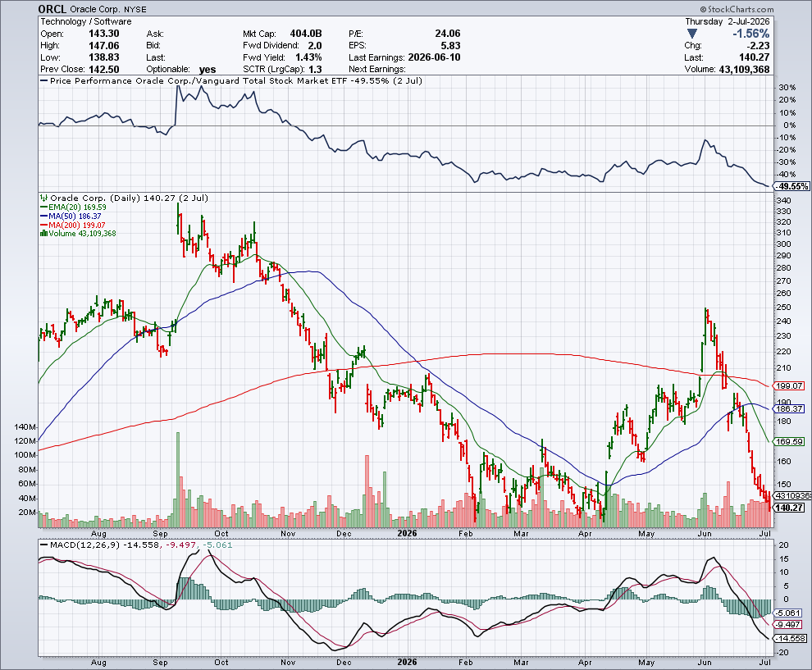Viewport: 812px width, 670px height.
Task: Click the blue 186.37 price axis tag
Action: pyautogui.click(x=788, y=408)
